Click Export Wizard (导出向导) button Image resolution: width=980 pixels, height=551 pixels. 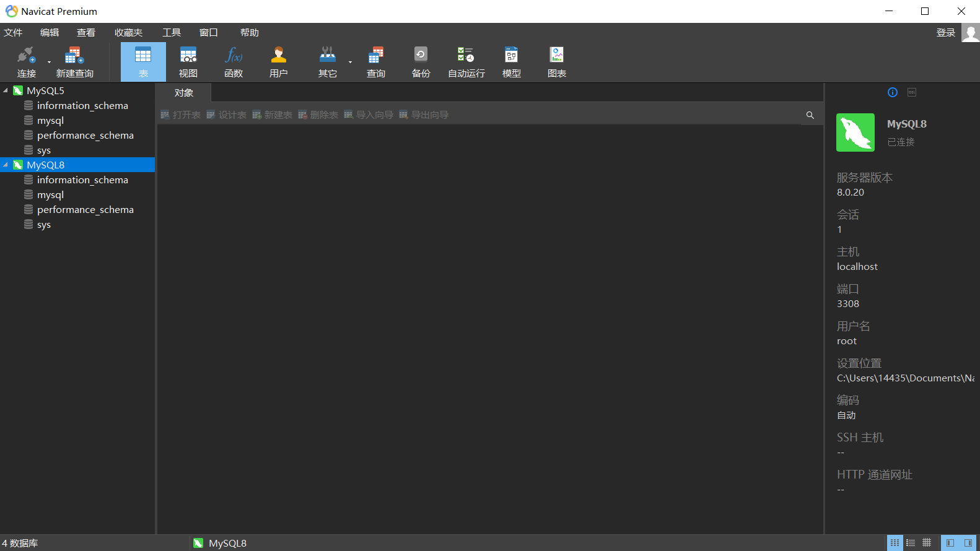tap(424, 115)
